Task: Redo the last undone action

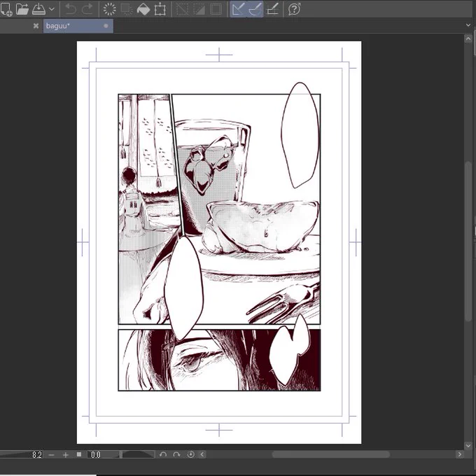Action: pos(87,9)
